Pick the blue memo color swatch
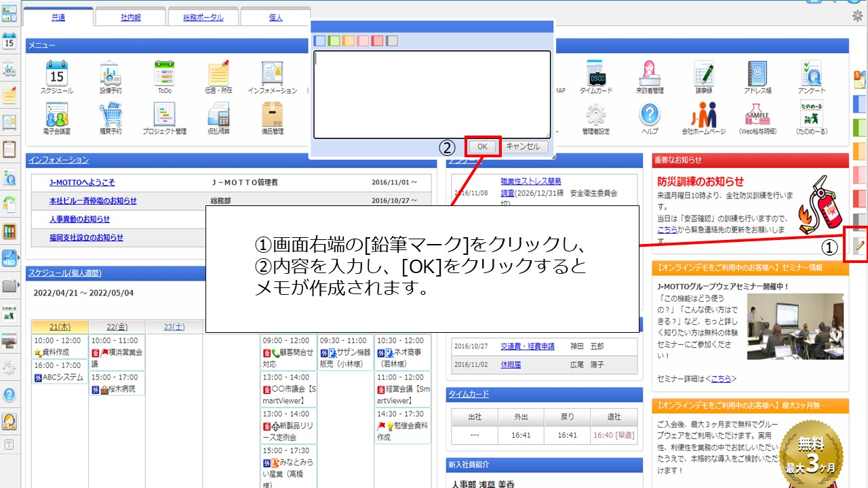The image size is (868, 488). [320, 41]
